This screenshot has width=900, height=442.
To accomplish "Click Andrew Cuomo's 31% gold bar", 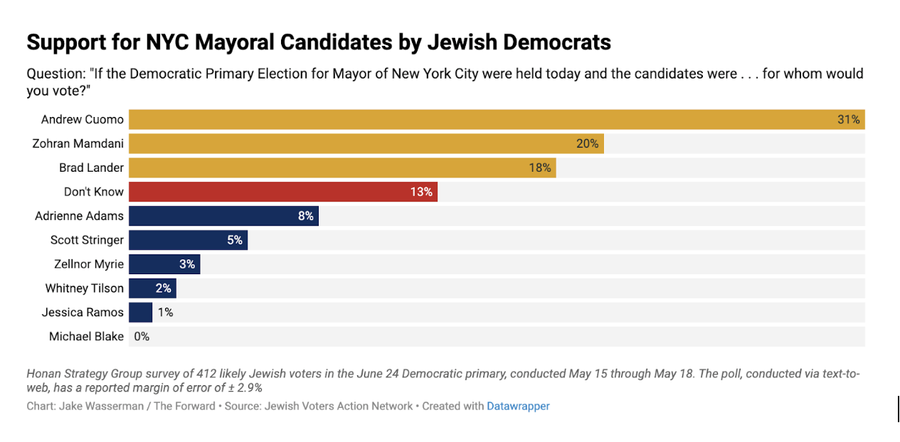I will tap(496, 119).
